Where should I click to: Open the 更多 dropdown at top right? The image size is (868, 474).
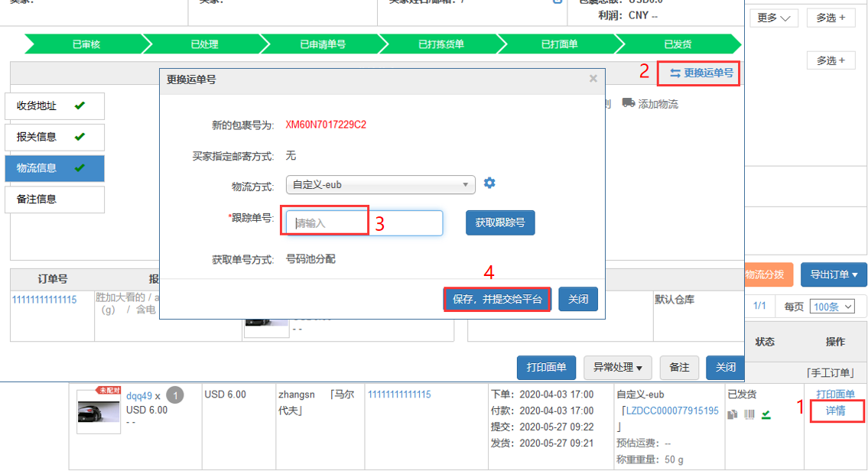(774, 18)
